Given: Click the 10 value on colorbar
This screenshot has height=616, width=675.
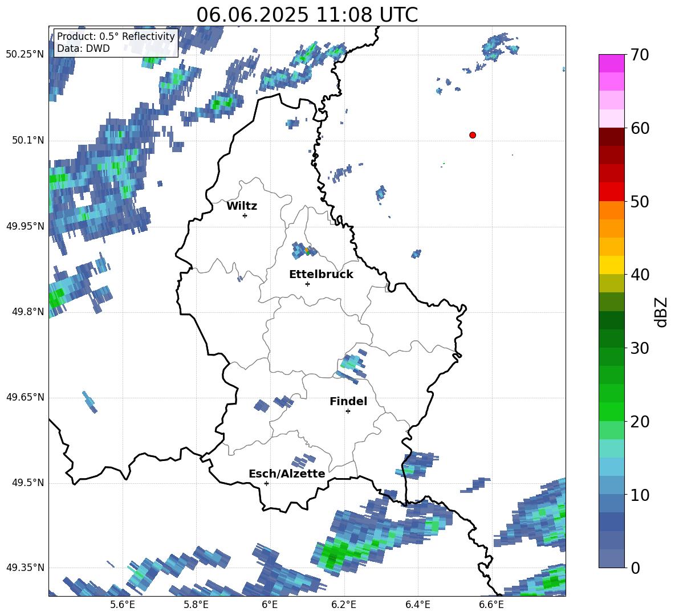Looking at the screenshot, I should pyautogui.click(x=640, y=495).
